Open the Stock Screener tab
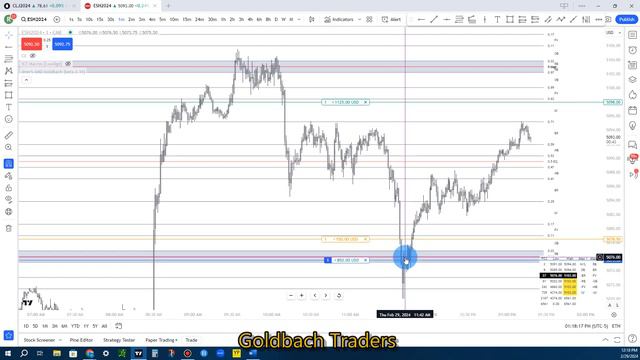The image size is (640, 360). (x=39, y=340)
